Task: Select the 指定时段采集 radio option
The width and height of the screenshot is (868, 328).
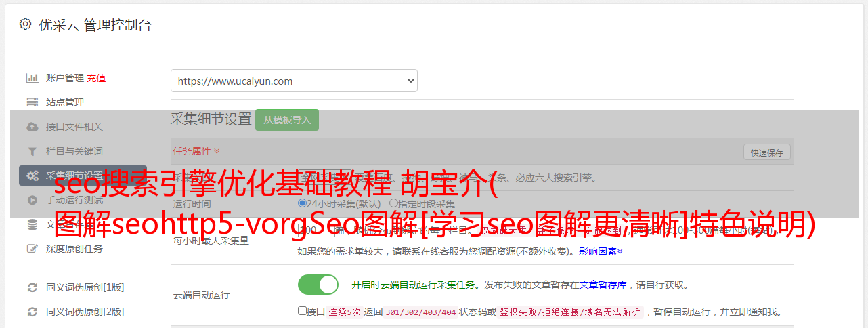Action: click(x=393, y=203)
